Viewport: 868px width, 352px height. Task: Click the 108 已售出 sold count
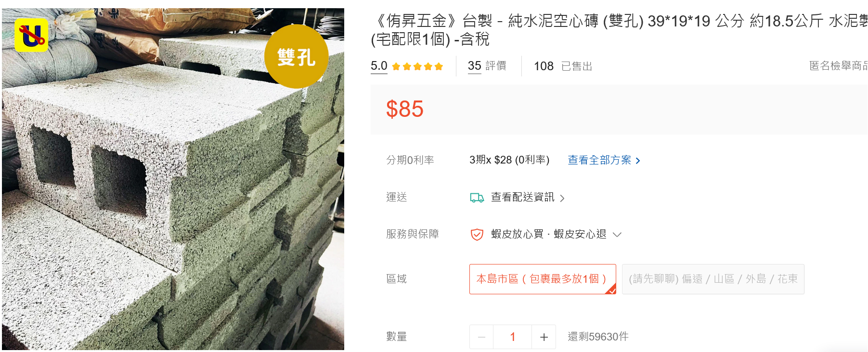563,66
